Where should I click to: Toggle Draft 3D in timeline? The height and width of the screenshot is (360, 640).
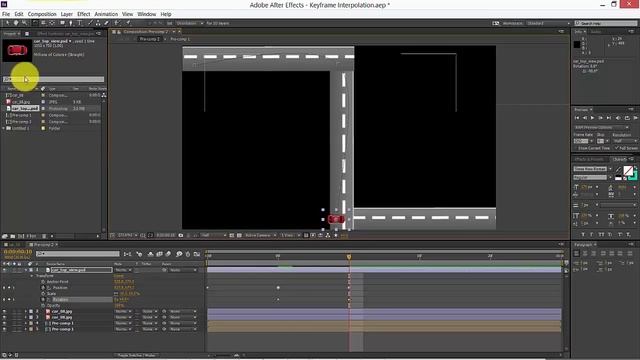[139, 254]
